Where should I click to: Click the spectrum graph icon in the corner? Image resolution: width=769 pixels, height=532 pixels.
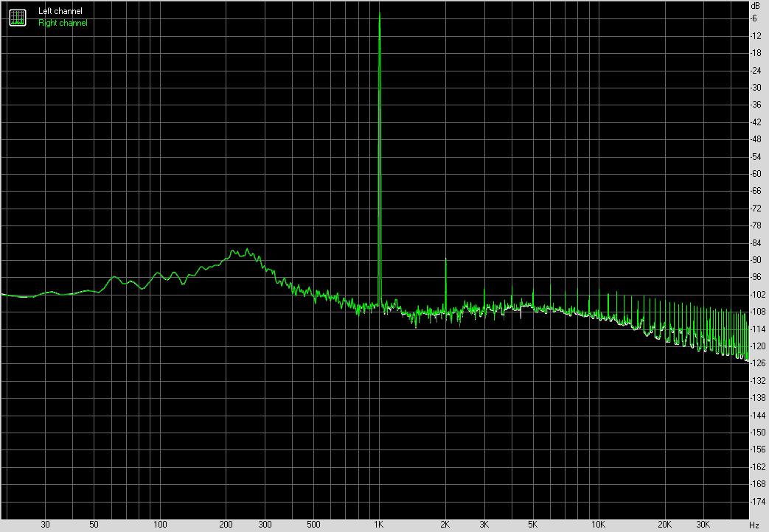(16, 16)
